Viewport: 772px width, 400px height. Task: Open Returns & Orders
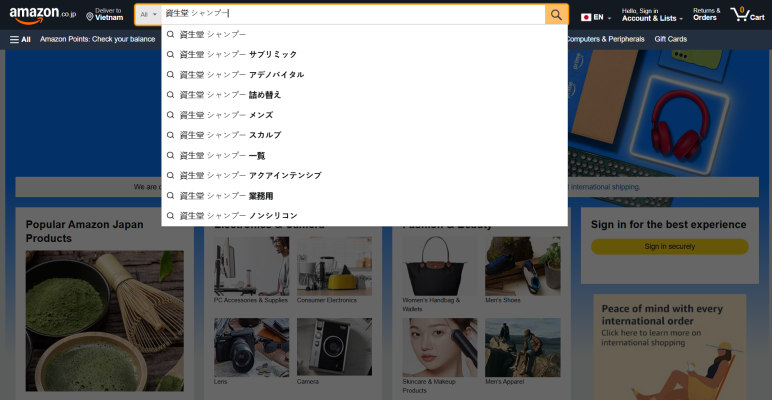[706, 14]
